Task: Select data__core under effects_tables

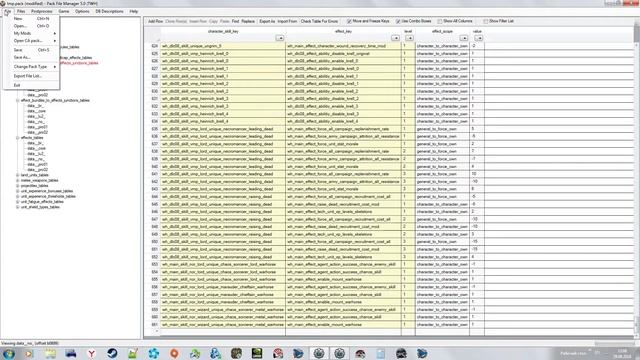Action: point(36,149)
